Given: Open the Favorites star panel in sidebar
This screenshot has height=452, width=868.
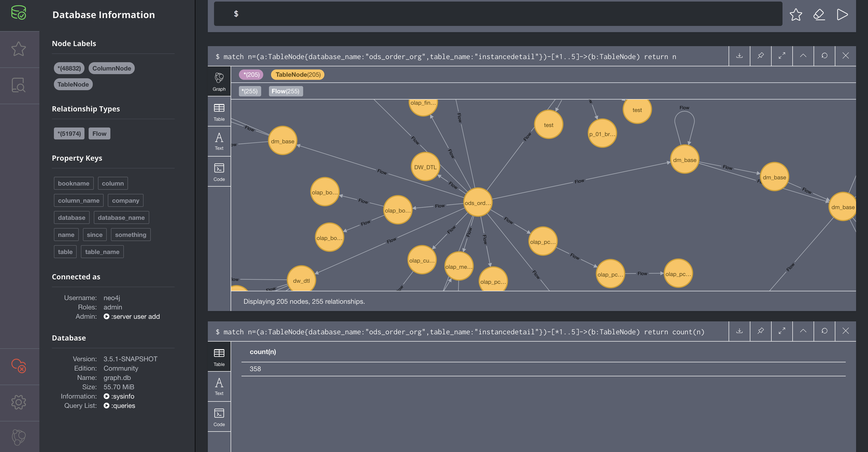Looking at the screenshot, I should pos(19,49).
